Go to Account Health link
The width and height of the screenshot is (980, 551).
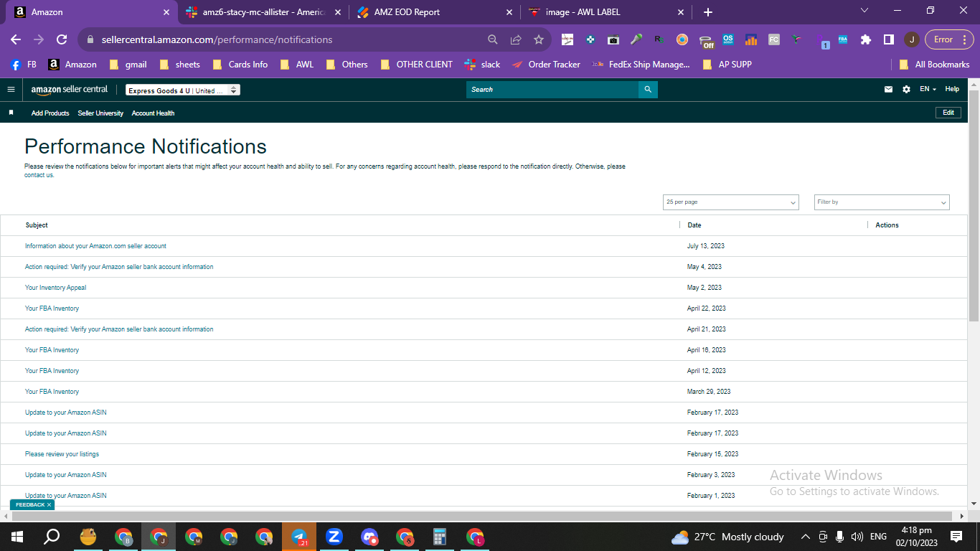click(153, 113)
